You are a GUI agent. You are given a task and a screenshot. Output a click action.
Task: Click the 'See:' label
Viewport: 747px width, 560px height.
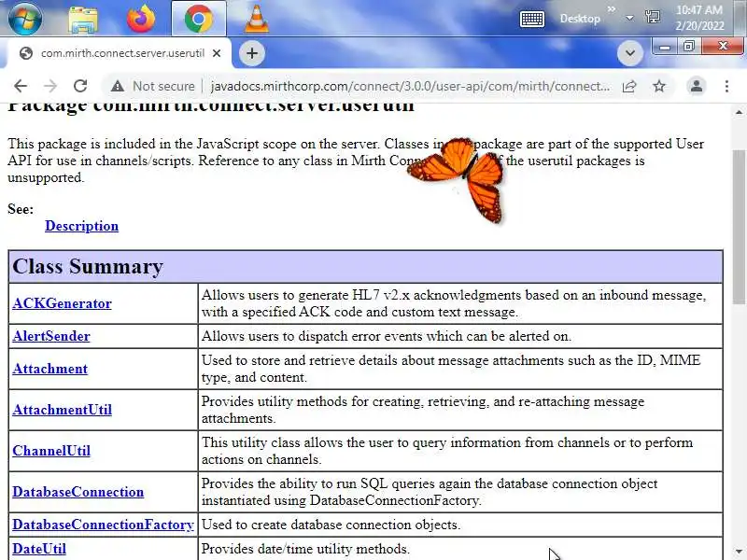coord(21,209)
